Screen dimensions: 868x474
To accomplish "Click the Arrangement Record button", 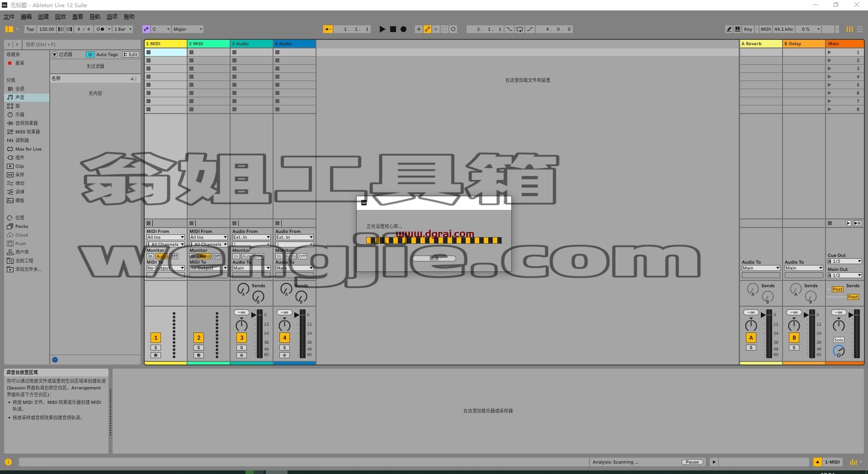I will tap(404, 29).
